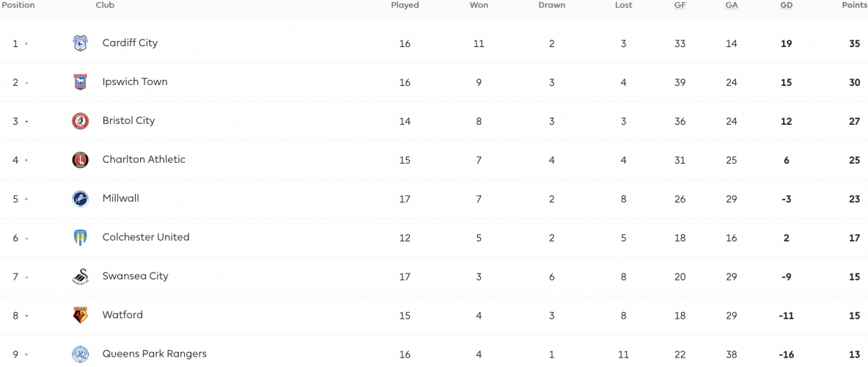Click the GD column header

pyautogui.click(x=786, y=5)
